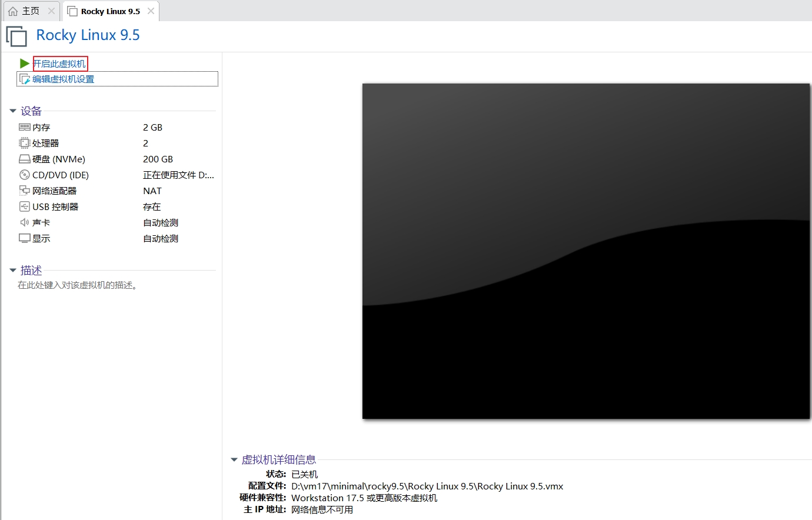Click the home icon on 主页 tab
This screenshot has height=520, width=812.
(13, 11)
